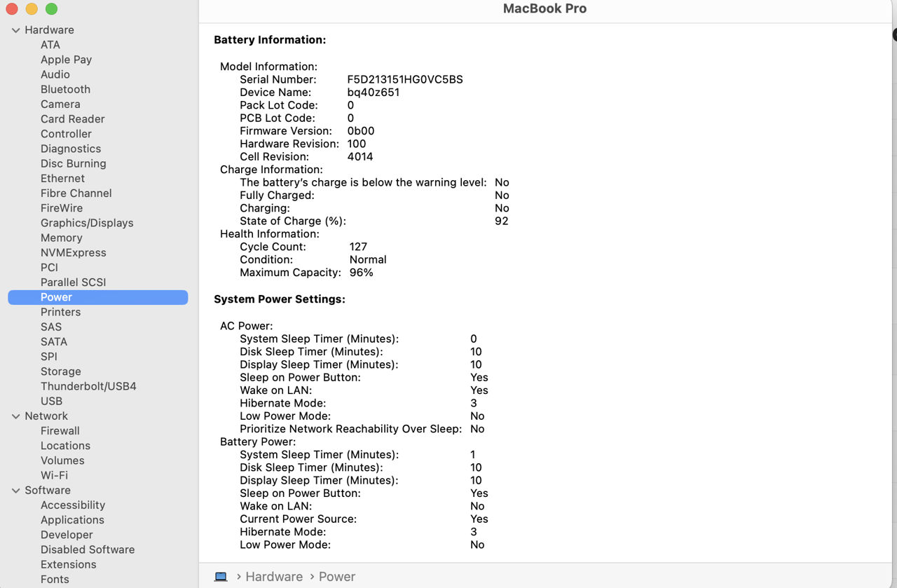Image resolution: width=897 pixels, height=588 pixels.
Task: Select Apple Pay in the sidebar
Action: tap(66, 60)
